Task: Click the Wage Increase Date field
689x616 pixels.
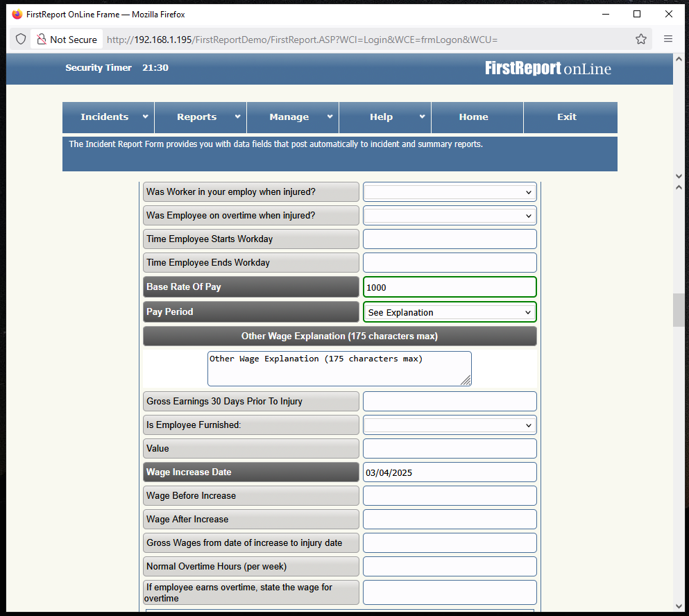Action: (x=450, y=472)
